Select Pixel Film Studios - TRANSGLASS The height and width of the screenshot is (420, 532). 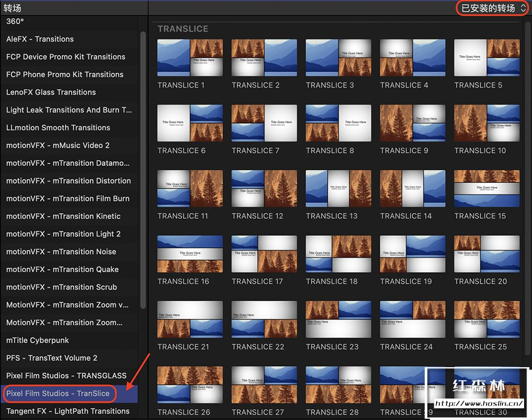[x=69, y=376]
